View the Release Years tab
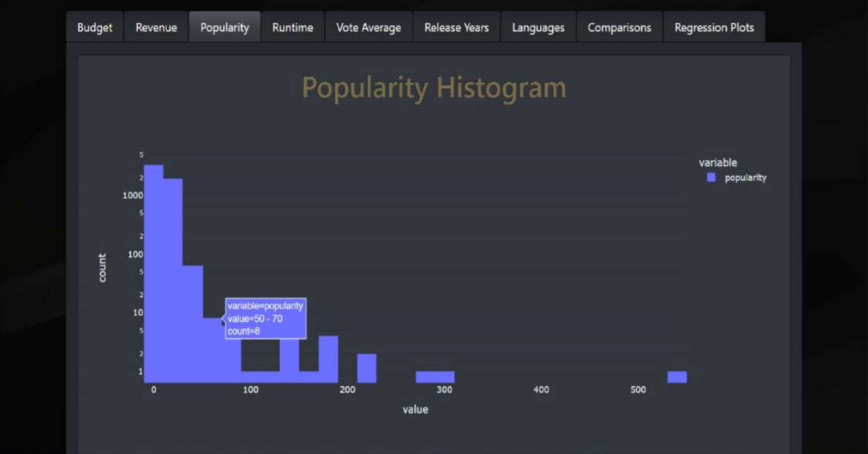 tap(456, 27)
